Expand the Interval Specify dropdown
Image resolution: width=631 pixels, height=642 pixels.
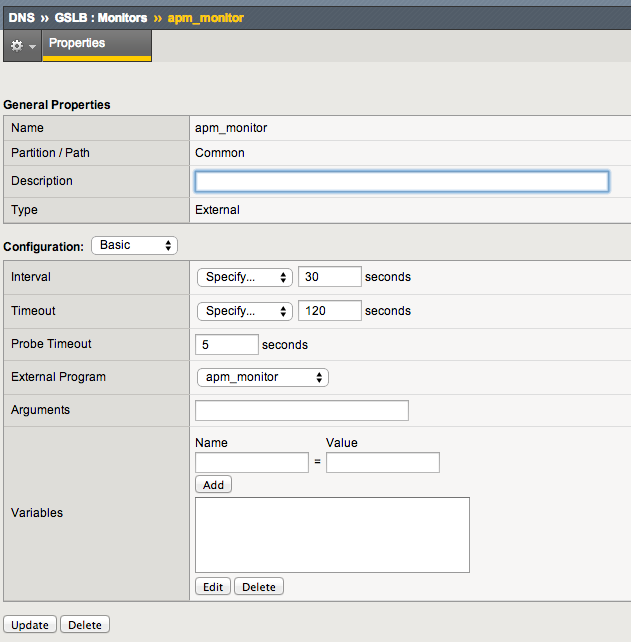point(245,277)
